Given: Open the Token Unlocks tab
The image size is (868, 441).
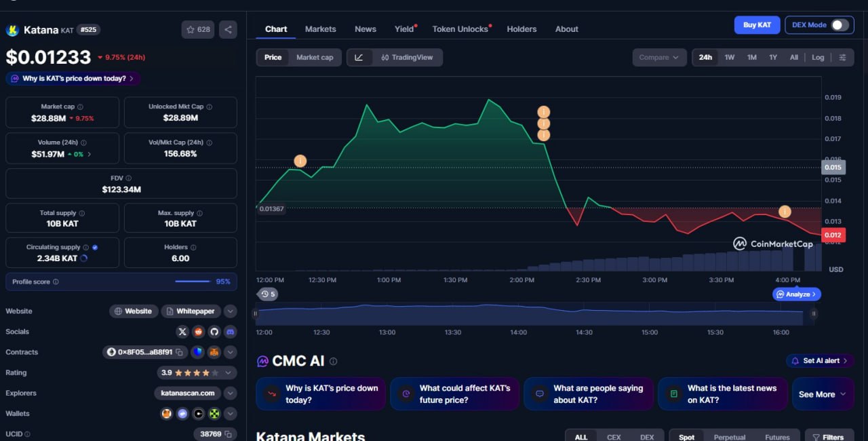Looking at the screenshot, I should [460, 29].
